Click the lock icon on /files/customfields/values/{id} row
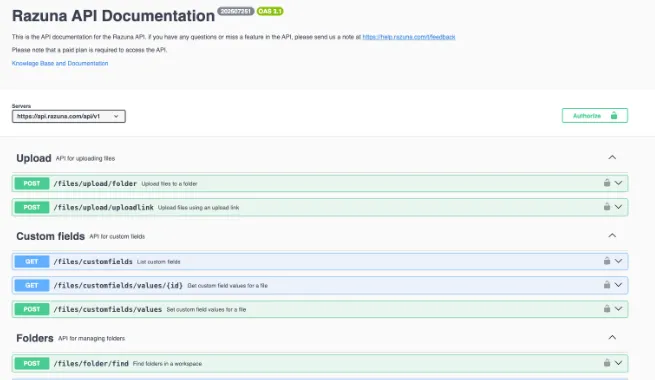655x380 pixels. (607, 285)
